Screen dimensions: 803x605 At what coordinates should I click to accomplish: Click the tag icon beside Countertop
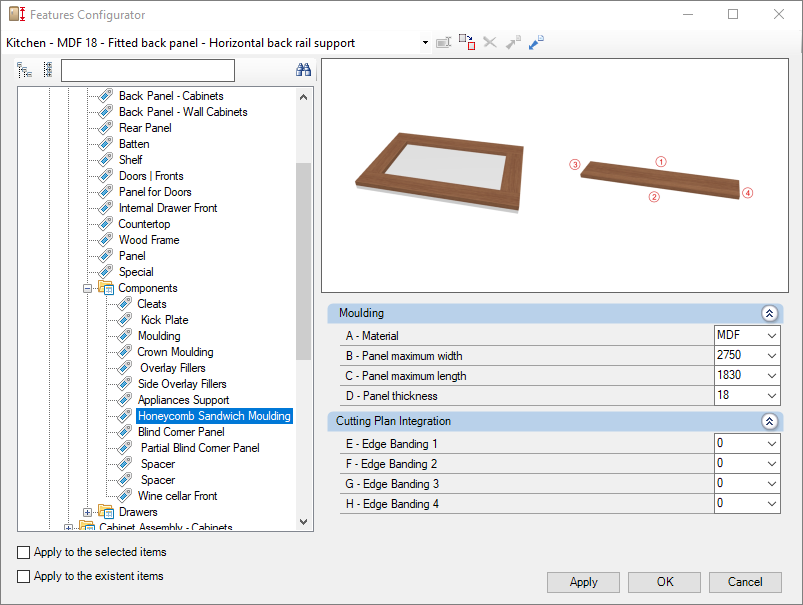[x=105, y=223]
